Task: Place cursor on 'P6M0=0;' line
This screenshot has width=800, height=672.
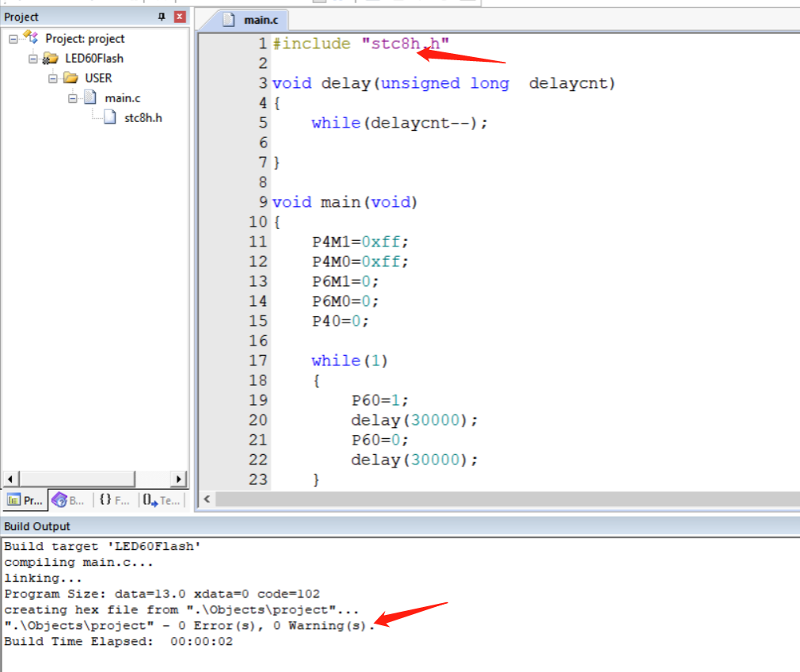Action: (345, 301)
